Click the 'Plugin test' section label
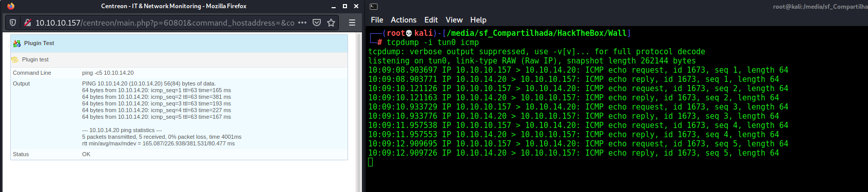Viewport: 868px width, 192px height. 35,60
